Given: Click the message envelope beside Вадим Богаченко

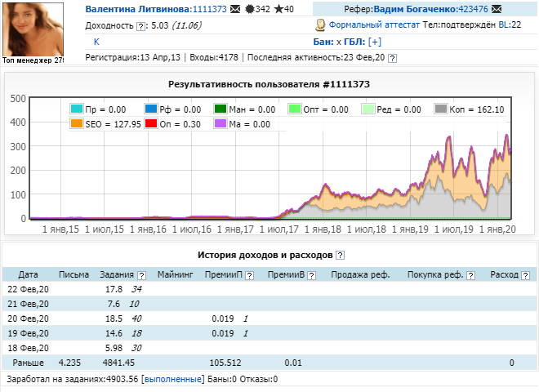Looking at the screenshot, I should tap(497, 9).
